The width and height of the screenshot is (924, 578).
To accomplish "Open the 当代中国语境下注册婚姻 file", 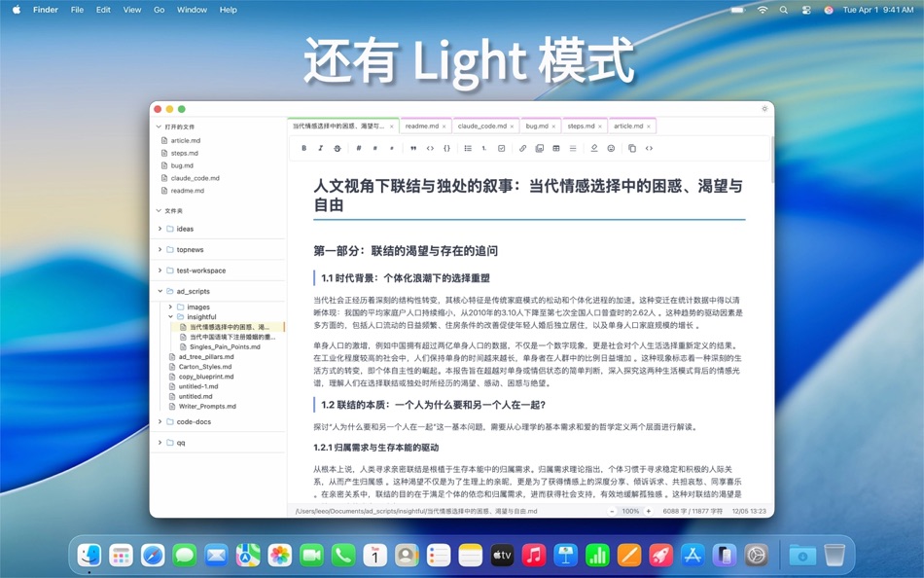I will (x=232, y=337).
